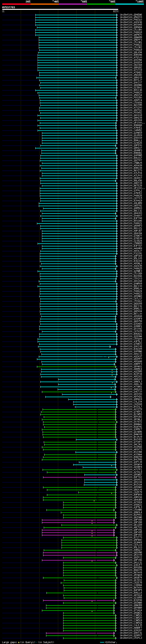Click the yellow gap marker on UniRef100_A1E437 row
The height and width of the screenshot is (644, 146).
click(109, 357)
